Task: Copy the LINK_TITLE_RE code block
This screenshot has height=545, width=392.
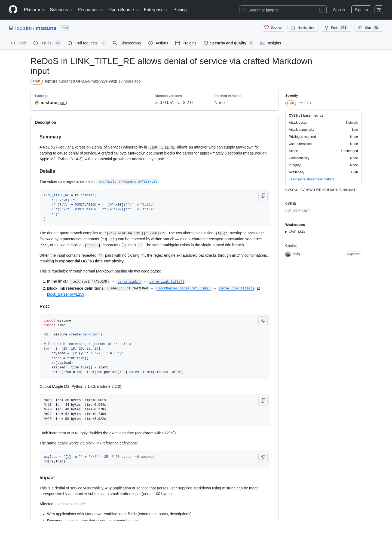Action: pyautogui.click(x=263, y=196)
